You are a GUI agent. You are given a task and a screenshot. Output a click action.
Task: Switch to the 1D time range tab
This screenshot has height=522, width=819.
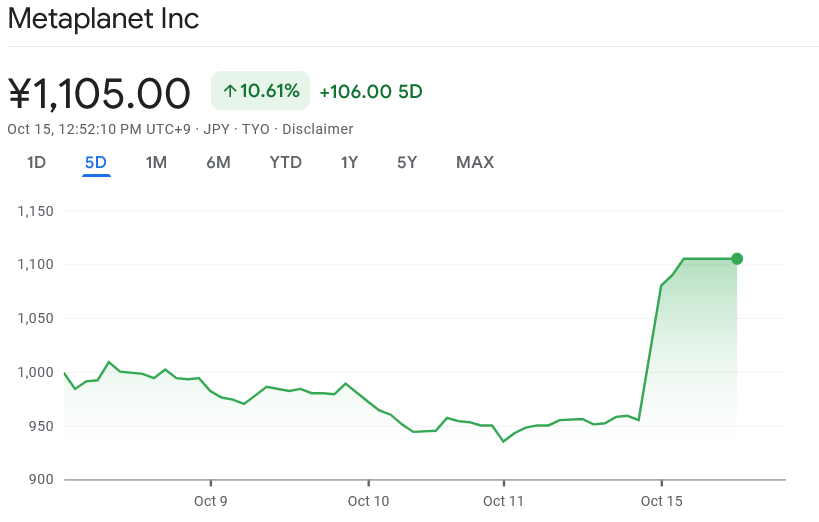[36, 162]
